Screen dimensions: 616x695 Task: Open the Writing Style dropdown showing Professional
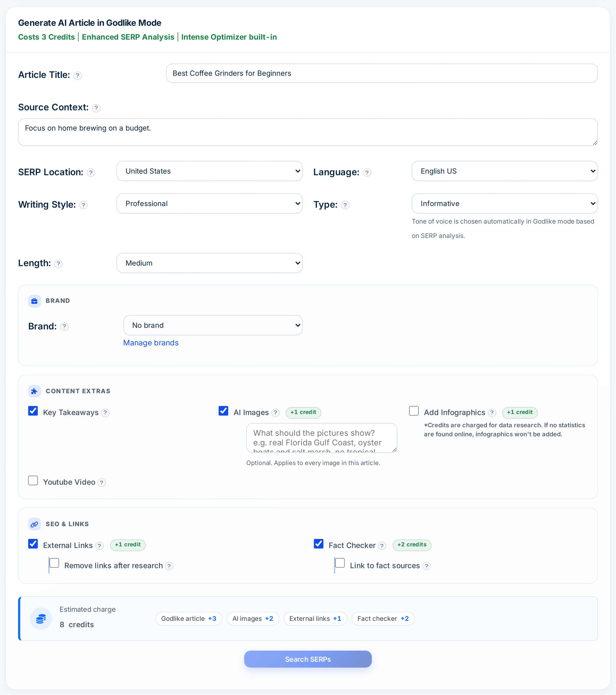[x=210, y=204]
